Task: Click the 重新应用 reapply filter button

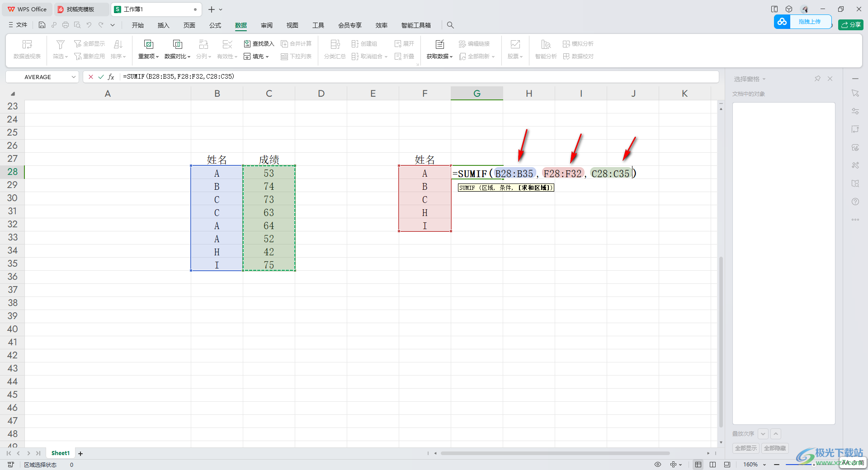Action: pyautogui.click(x=90, y=56)
